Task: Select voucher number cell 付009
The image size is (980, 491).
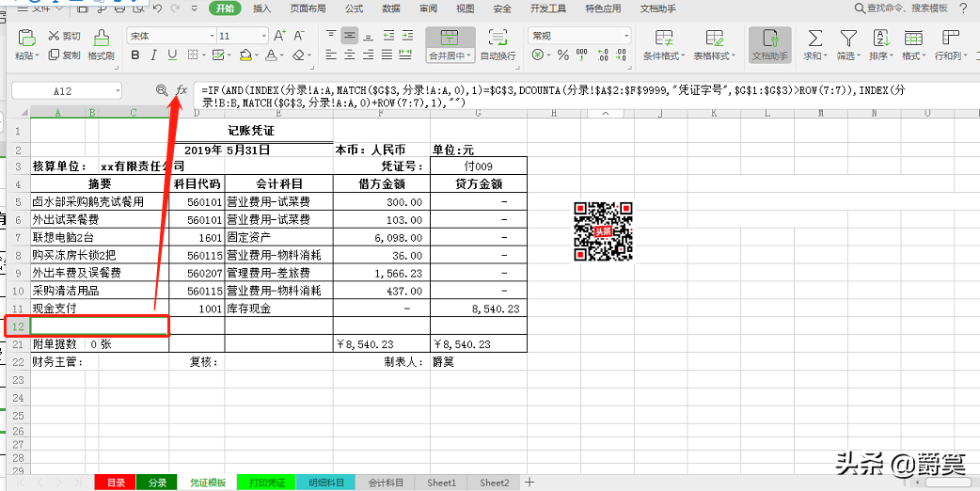Action: tap(479, 166)
